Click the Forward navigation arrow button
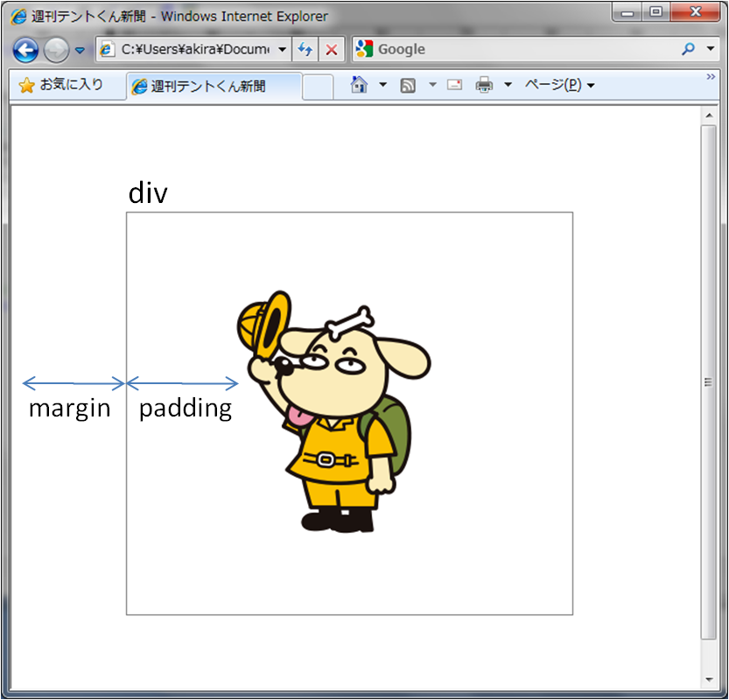This screenshot has height=700, width=729. pyautogui.click(x=56, y=50)
